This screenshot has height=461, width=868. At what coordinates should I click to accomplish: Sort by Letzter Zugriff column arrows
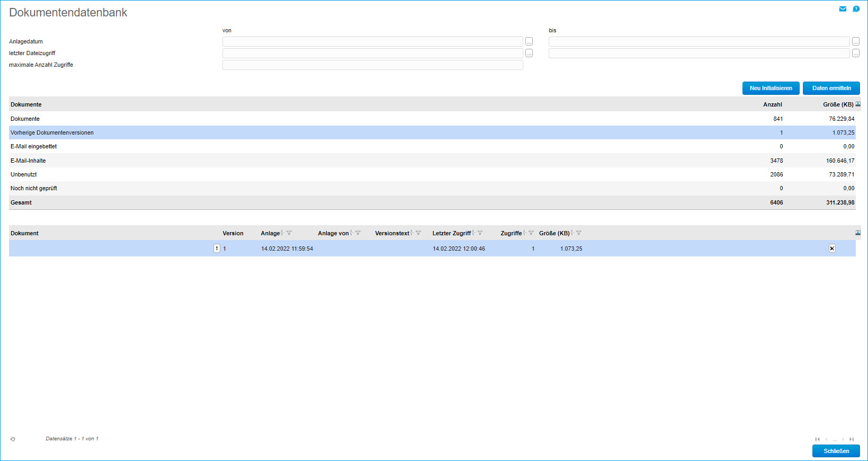[473, 233]
